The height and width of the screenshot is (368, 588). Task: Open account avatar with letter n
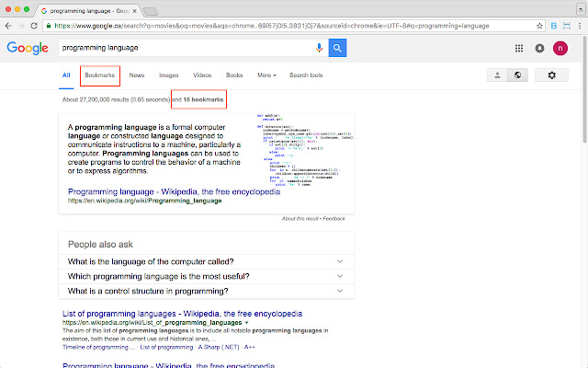560,48
